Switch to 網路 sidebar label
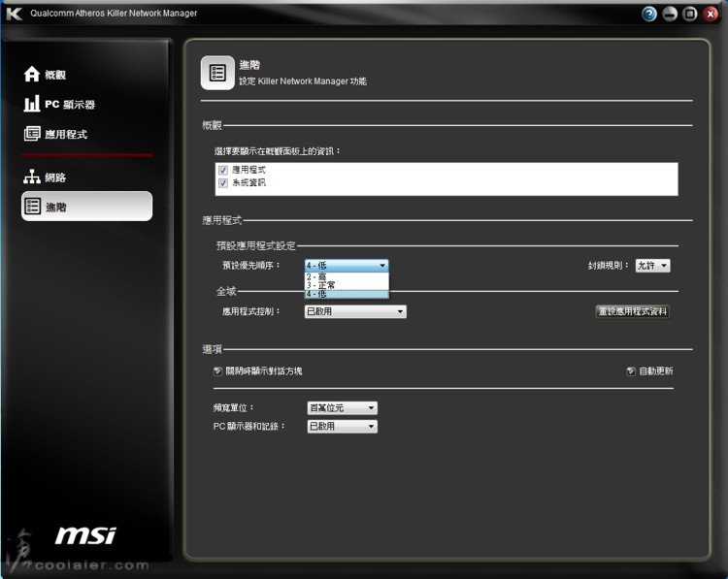Screen dimensions: 728x579 click(55, 177)
